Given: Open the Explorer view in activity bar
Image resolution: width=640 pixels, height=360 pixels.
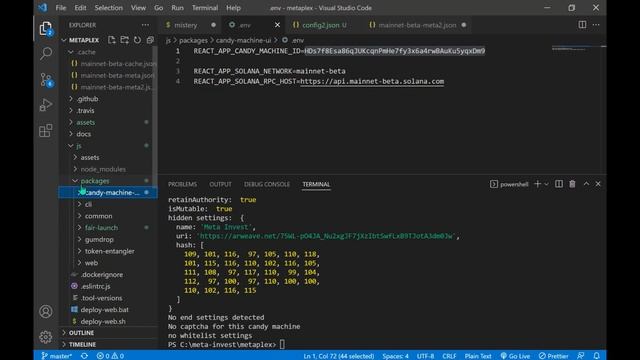Looking at the screenshot, I should point(46,29).
